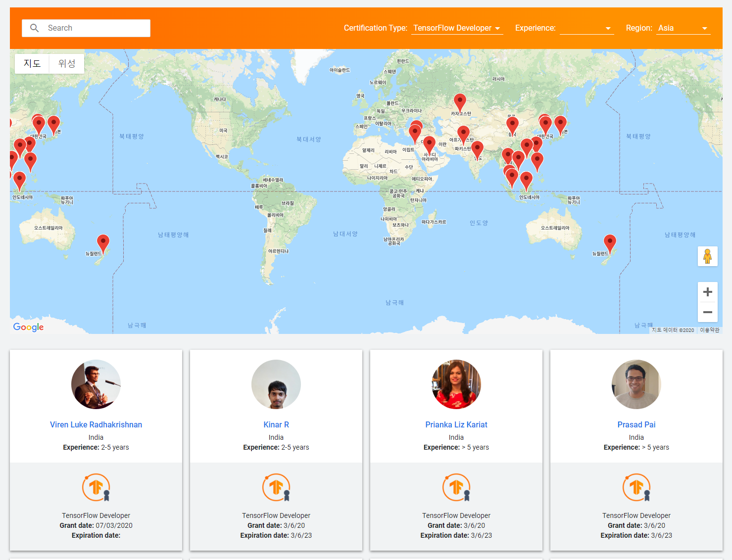Viewport: 732px width, 560px height.
Task: Click the map pin over the Philippines
Action: (x=537, y=161)
